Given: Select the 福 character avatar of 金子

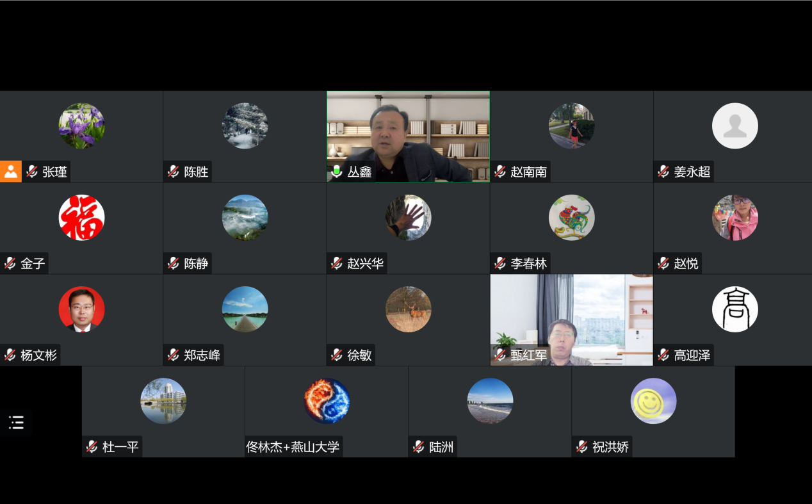Looking at the screenshot, I should (81, 218).
